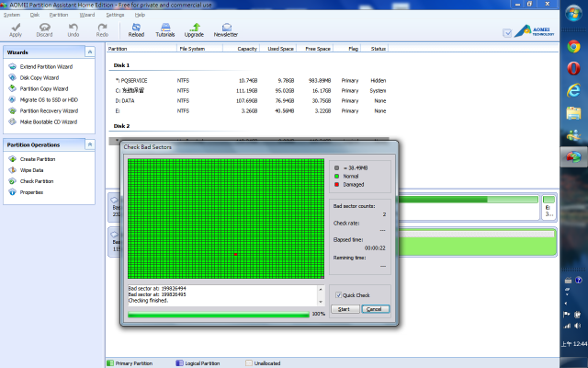Collapse the Wizards panel
The image size is (588, 368).
(x=89, y=52)
